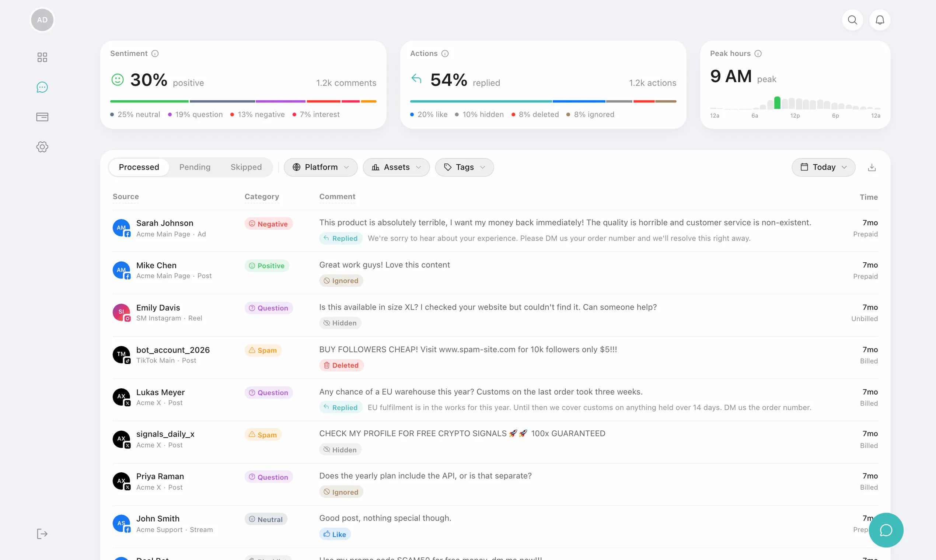Click bot_account_2026's TikTok avatar
Image resolution: width=936 pixels, height=560 pixels.
[122, 355]
